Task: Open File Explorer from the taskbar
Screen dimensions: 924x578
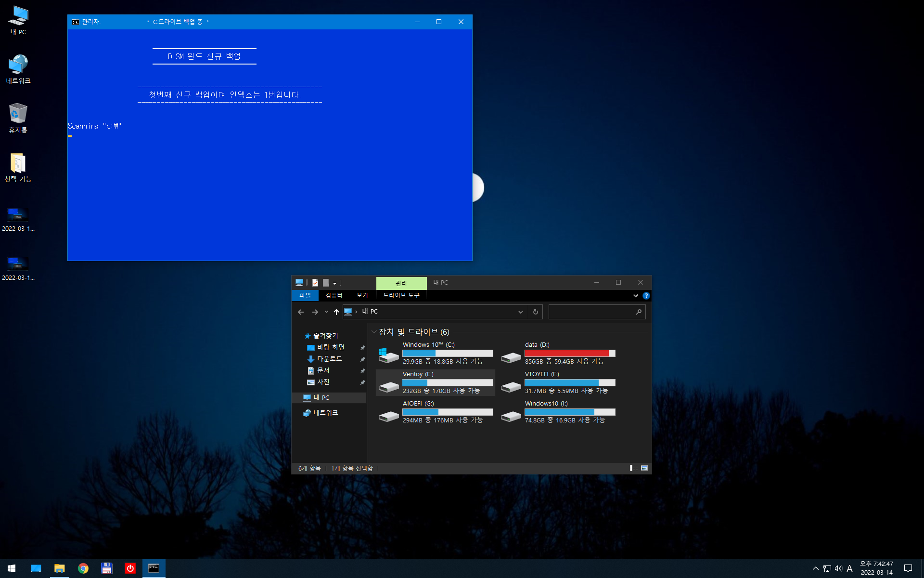Action: tap(59, 568)
